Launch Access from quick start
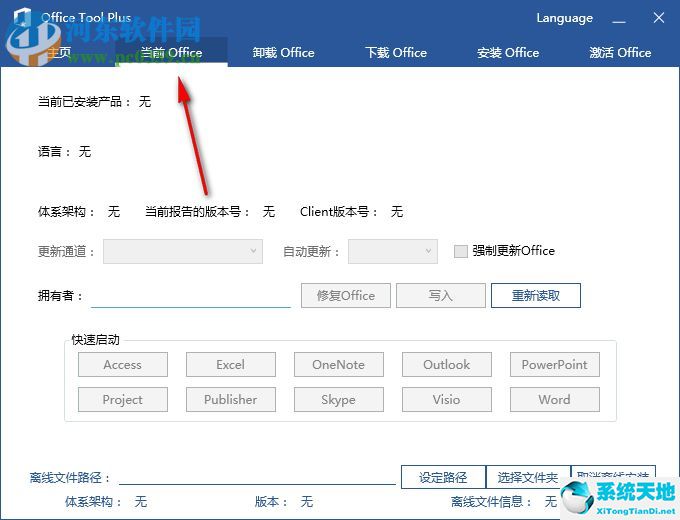The width and height of the screenshot is (680, 520). 123,364
